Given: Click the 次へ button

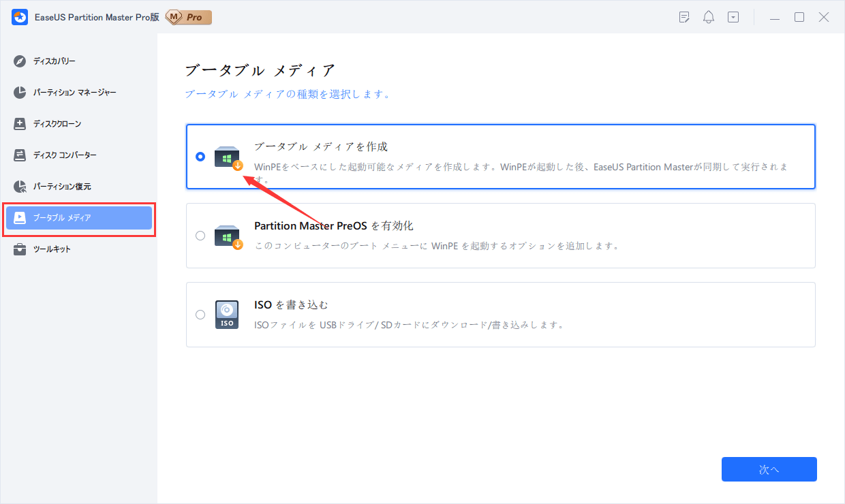Looking at the screenshot, I should (x=769, y=469).
